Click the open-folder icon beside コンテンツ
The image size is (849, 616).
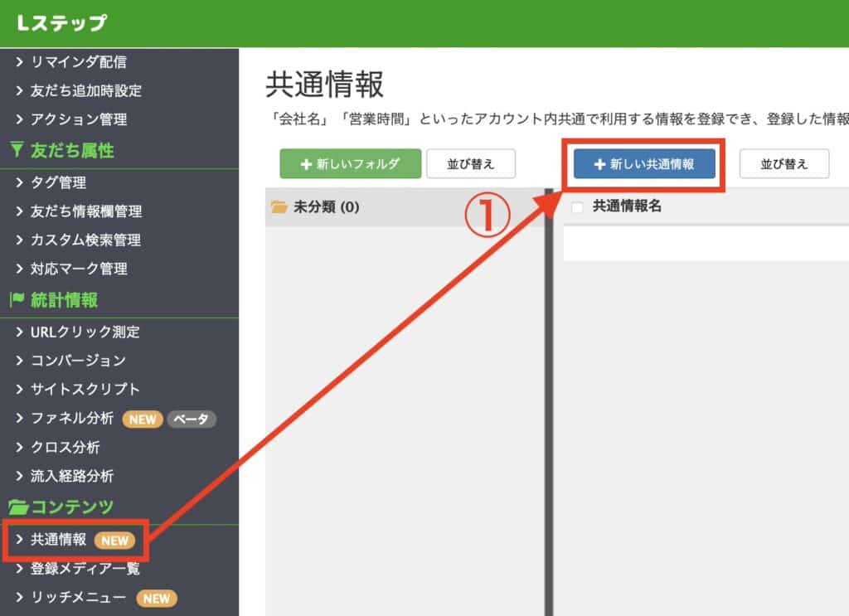pyautogui.click(x=17, y=507)
